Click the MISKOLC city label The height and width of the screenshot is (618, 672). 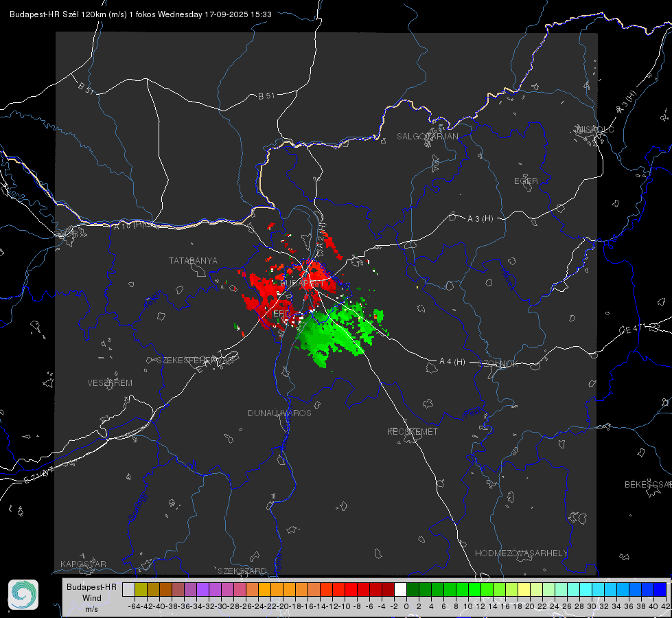tap(595, 130)
